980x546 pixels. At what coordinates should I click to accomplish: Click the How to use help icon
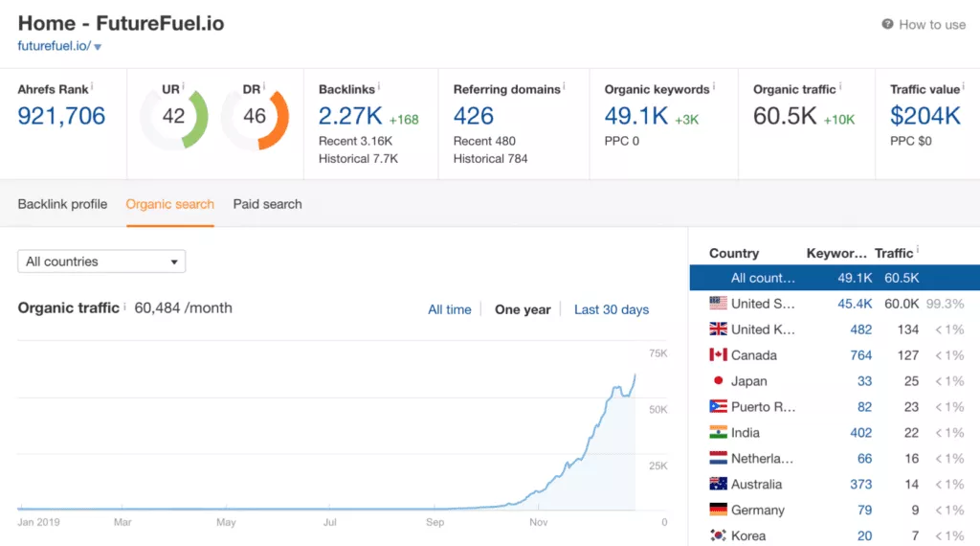887,24
